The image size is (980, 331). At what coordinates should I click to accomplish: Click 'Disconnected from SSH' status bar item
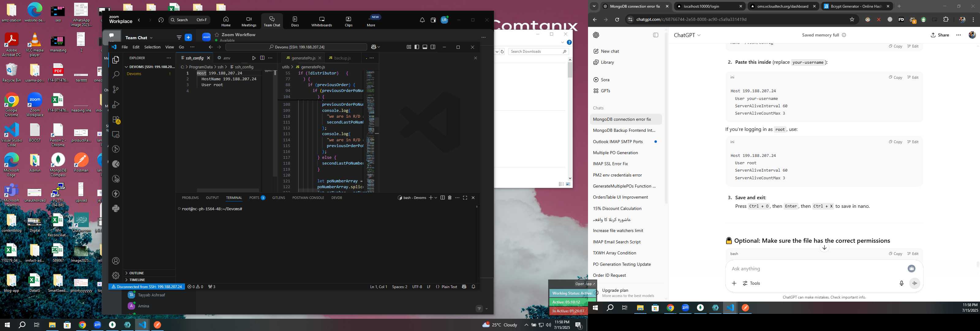[x=147, y=287]
